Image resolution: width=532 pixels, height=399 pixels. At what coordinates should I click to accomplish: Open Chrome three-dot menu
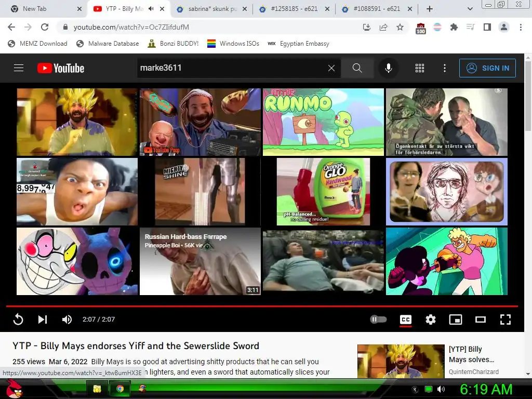(x=521, y=27)
